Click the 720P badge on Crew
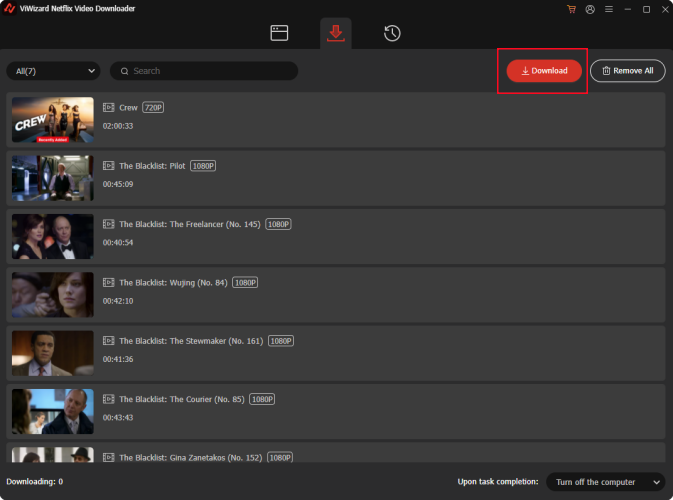The height and width of the screenshot is (500, 673). [153, 107]
